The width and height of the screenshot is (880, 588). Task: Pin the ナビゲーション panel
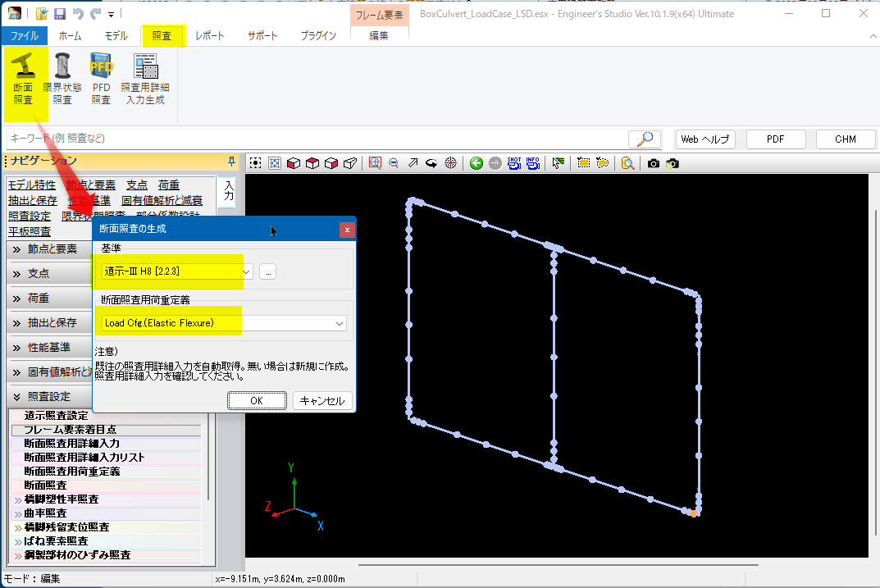click(231, 161)
